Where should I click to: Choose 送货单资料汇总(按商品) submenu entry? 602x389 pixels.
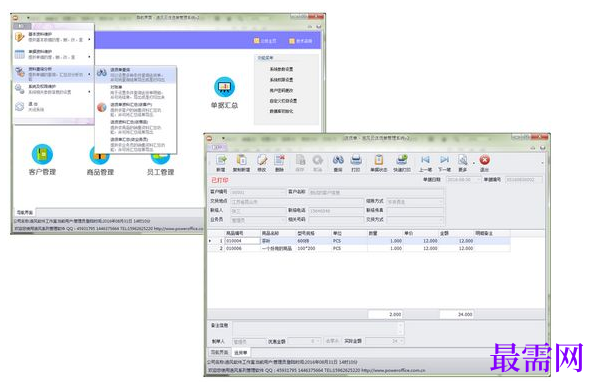tap(136, 127)
